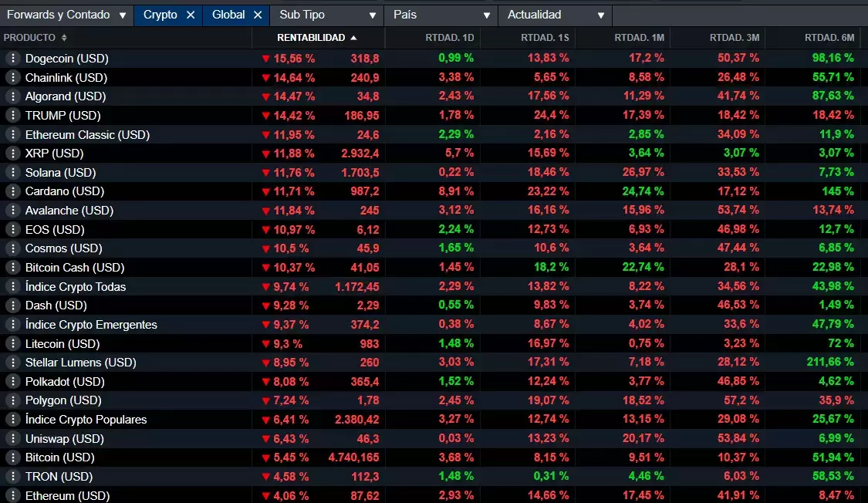
Task: Open the options menu for Índice Crypto Todas
Action: (x=12, y=286)
